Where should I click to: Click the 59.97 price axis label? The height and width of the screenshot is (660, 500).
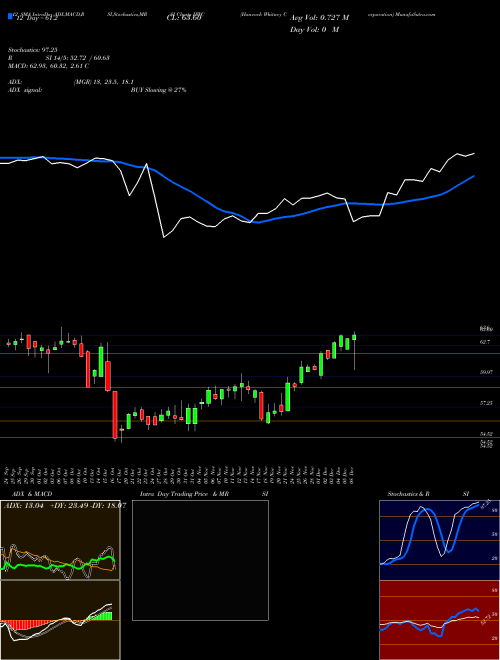coord(486,373)
